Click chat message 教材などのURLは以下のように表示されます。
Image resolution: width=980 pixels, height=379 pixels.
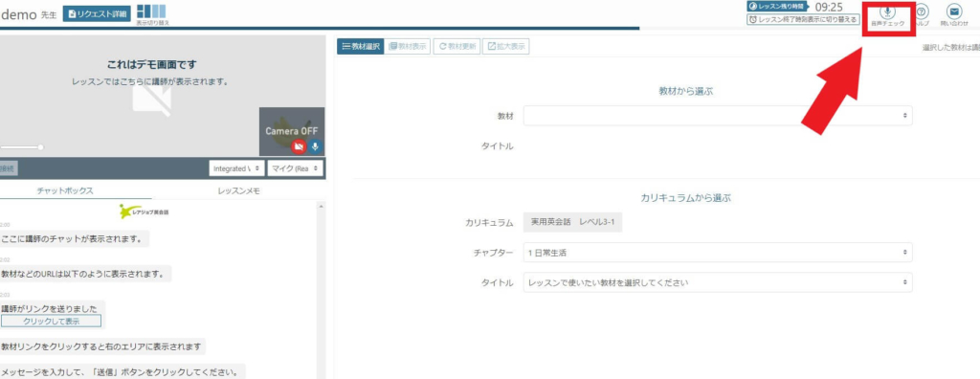pyautogui.click(x=85, y=274)
